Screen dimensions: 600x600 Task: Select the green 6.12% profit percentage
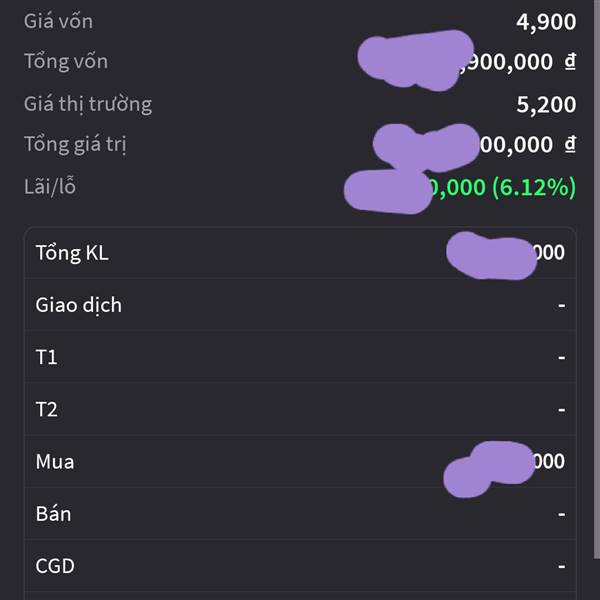pos(534,188)
